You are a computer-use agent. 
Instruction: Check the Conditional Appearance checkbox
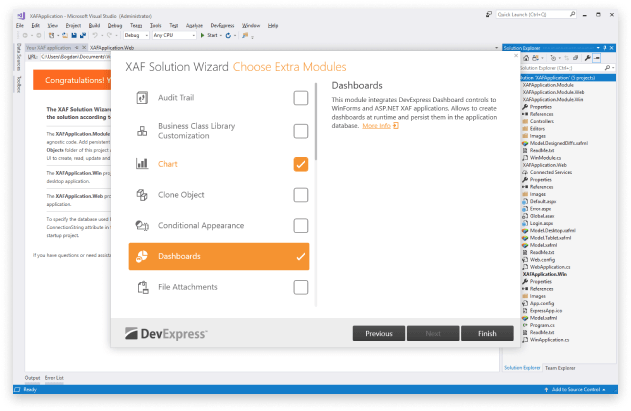tap(301, 225)
